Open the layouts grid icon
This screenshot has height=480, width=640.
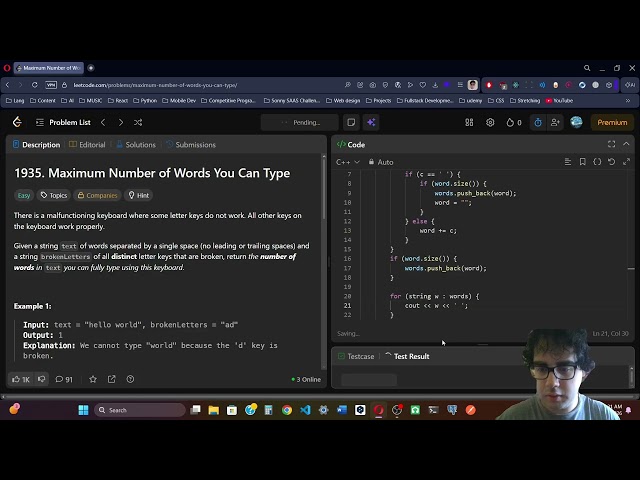tap(469, 122)
